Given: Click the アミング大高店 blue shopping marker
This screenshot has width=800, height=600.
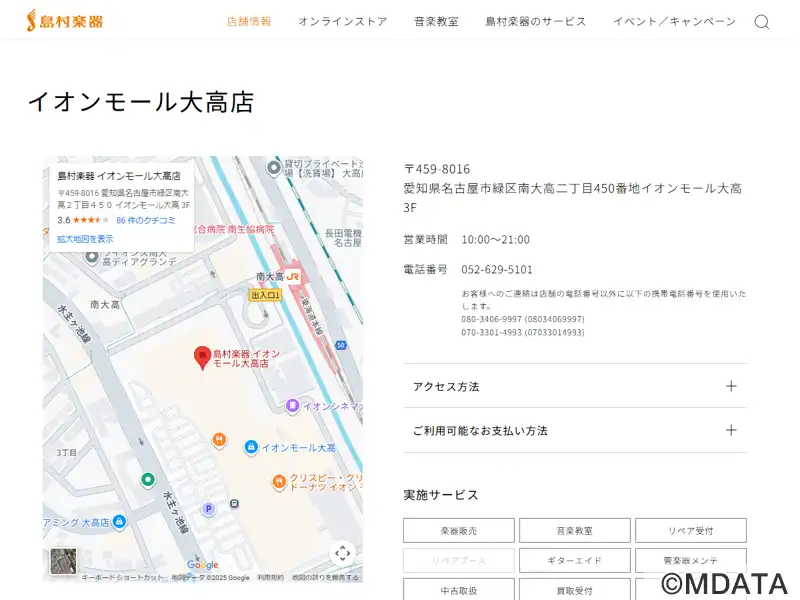Looking at the screenshot, I should pos(119,522).
